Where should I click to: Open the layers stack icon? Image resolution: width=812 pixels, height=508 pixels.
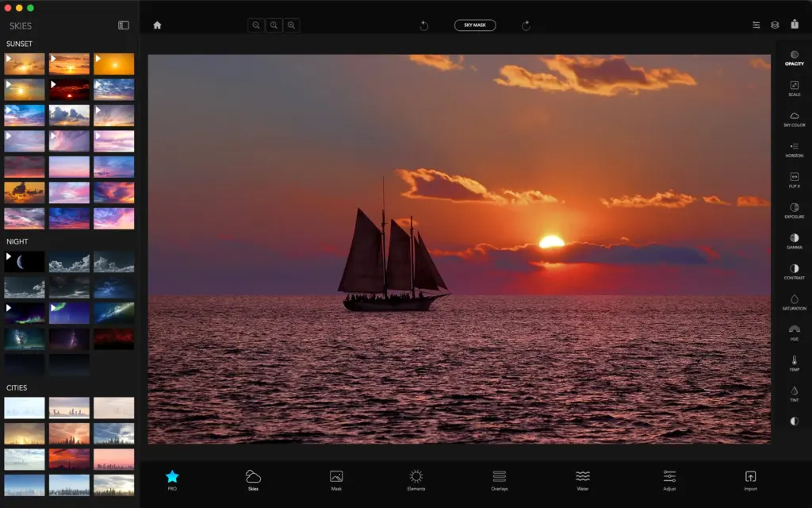pos(775,25)
